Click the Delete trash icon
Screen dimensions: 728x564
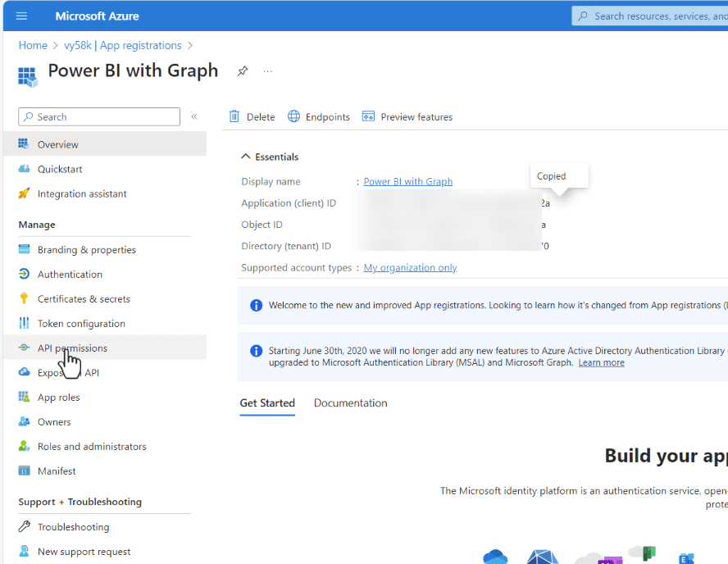coord(234,116)
